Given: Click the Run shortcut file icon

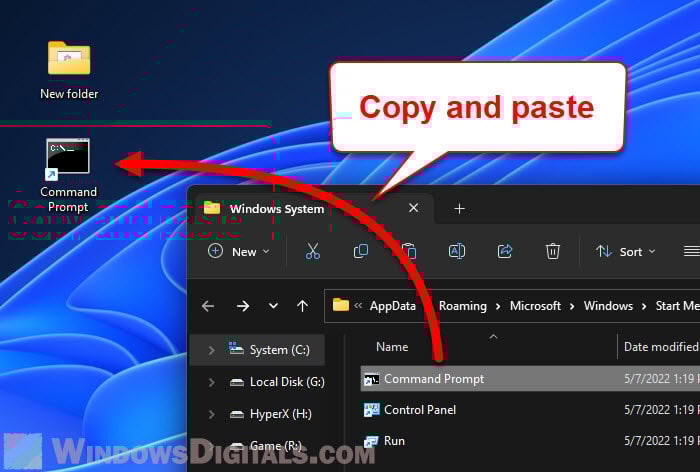Looking at the screenshot, I should point(371,441).
